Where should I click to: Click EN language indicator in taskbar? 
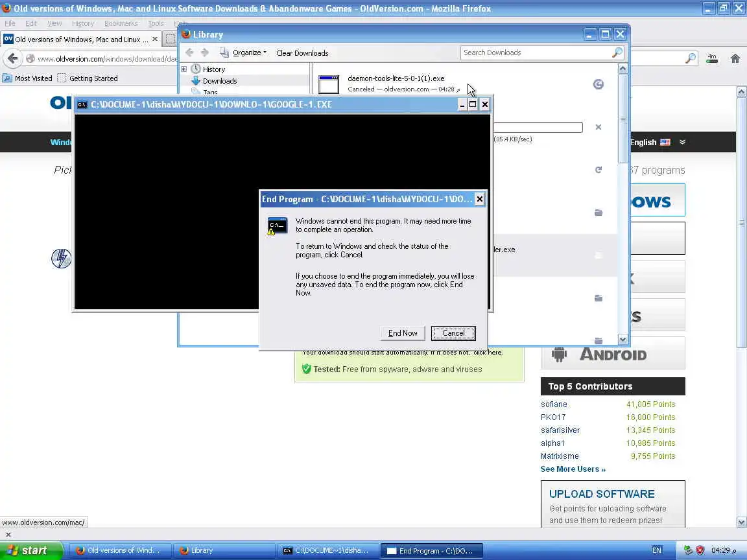pyautogui.click(x=656, y=550)
